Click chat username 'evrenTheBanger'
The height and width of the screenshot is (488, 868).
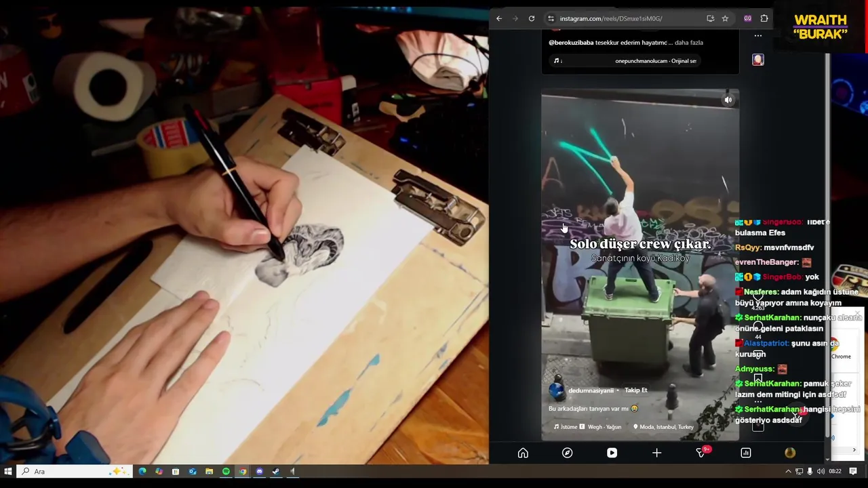tap(767, 262)
